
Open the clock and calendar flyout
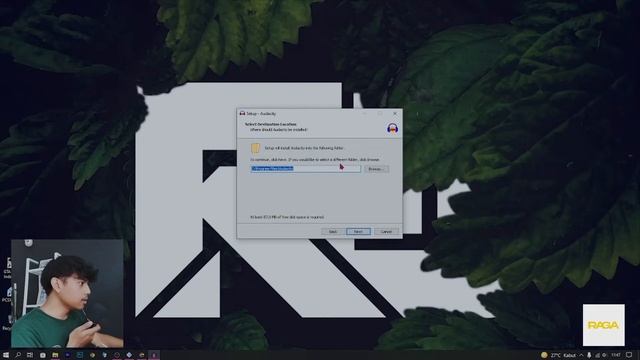coord(616,355)
